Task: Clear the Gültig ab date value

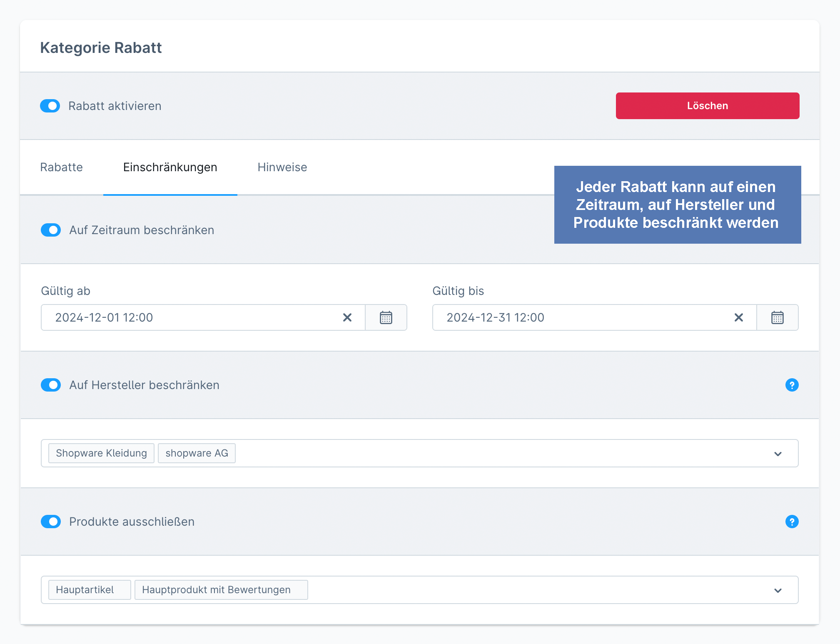Action: pos(347,317)
